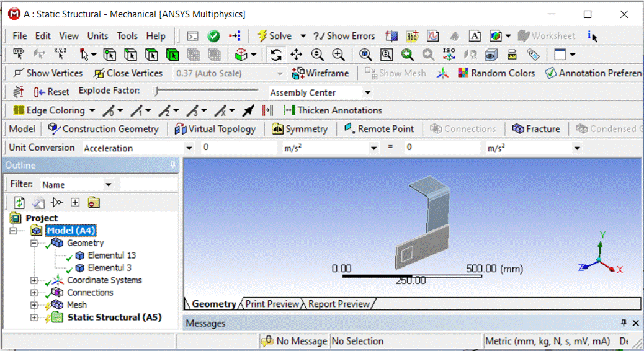Viewport: 644px width, 351px height.
Task: Click Fracture toolbar item
Action: pos(536,129)
